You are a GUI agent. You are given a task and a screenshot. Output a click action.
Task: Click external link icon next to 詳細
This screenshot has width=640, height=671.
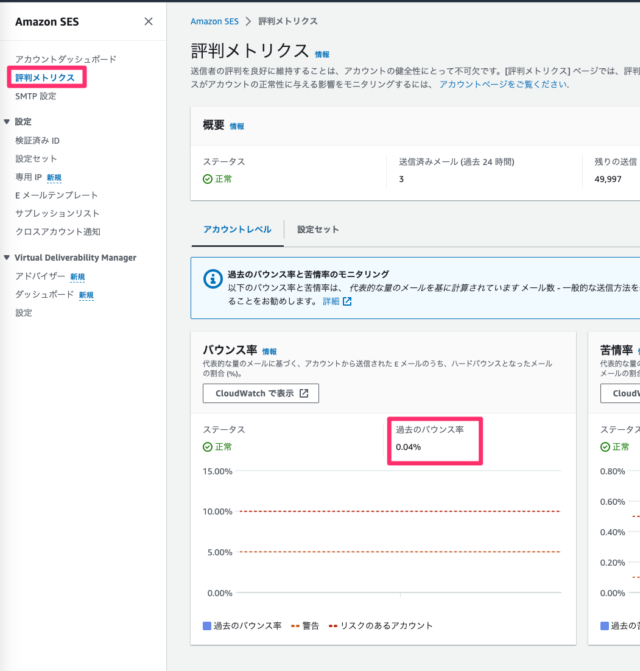click(x=347, y=301)
